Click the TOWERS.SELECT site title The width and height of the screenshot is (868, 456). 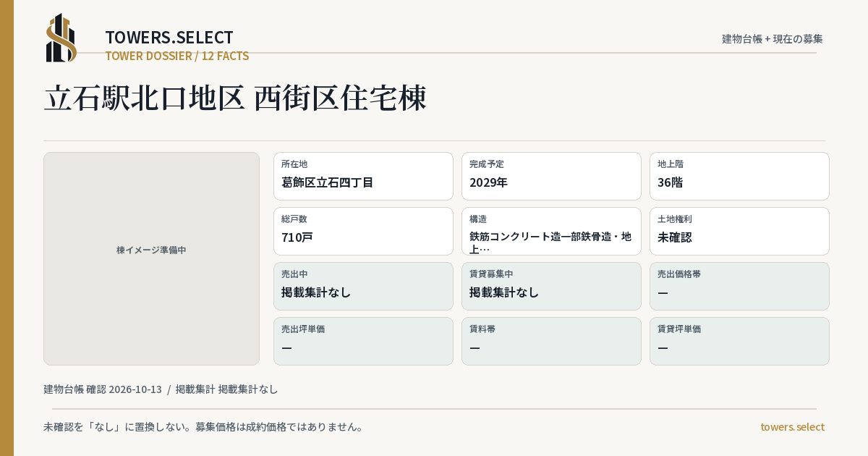(169, 38)
